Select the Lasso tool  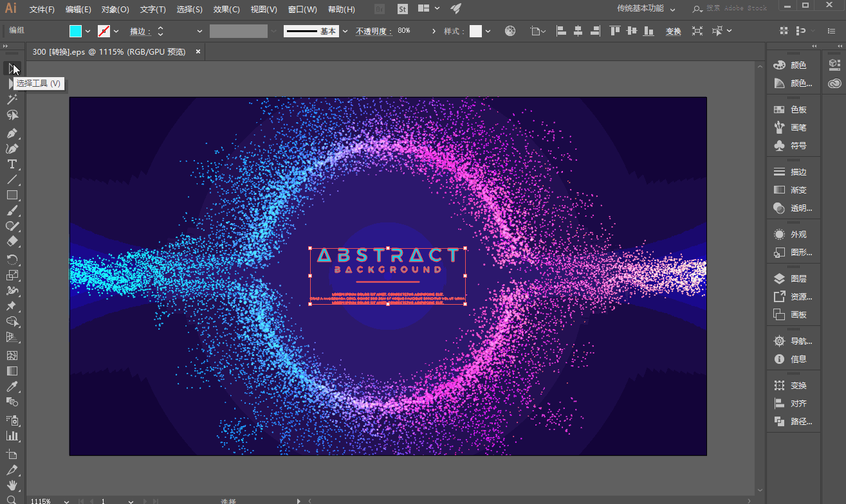pyautogui.click(x=12, y=115)
